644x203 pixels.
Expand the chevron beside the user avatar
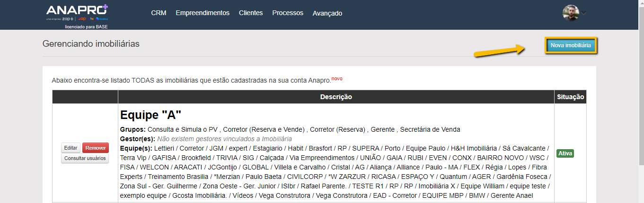tap(584, 13)
